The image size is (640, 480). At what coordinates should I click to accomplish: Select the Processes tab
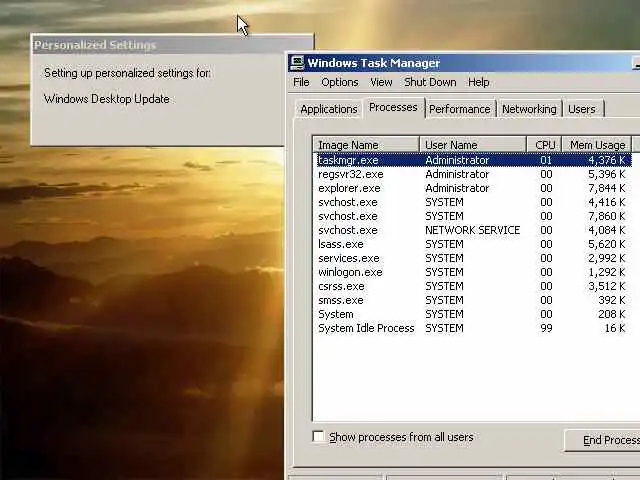393,107
